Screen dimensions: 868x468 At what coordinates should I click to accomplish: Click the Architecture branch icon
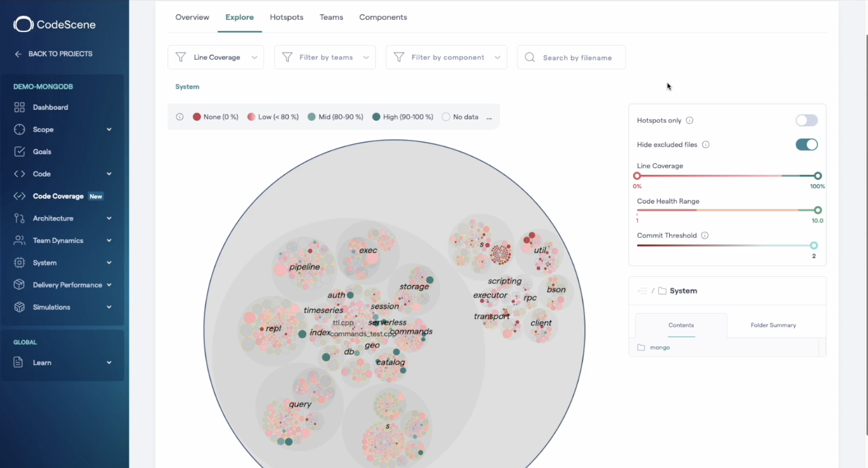click(20, 218)
